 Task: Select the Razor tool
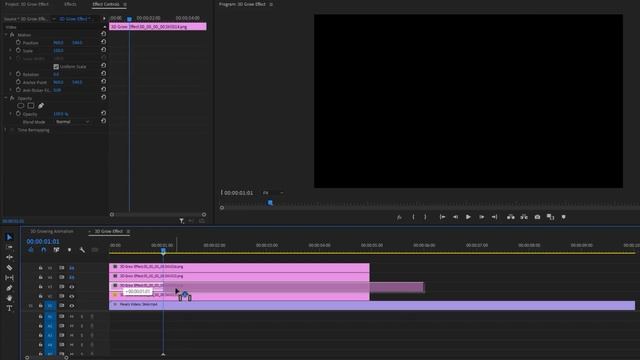(9, 268)
